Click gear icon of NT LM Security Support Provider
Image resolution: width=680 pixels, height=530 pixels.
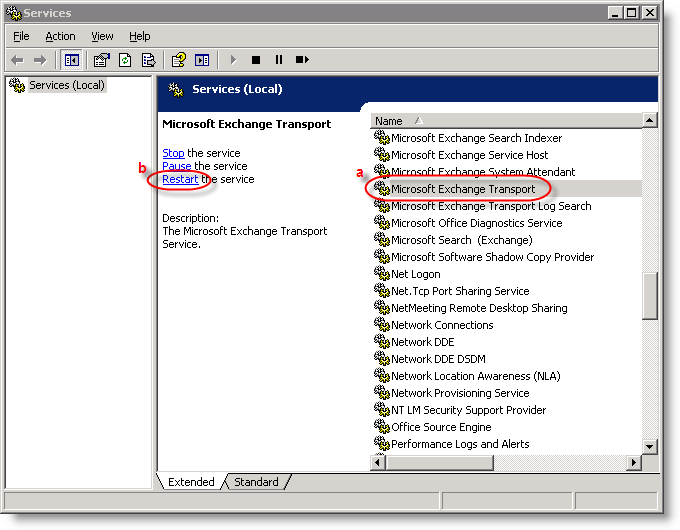(382, 409)
